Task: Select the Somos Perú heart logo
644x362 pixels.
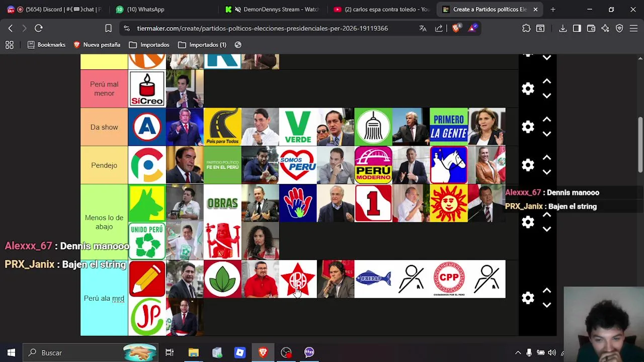Action: pos(298,165)
